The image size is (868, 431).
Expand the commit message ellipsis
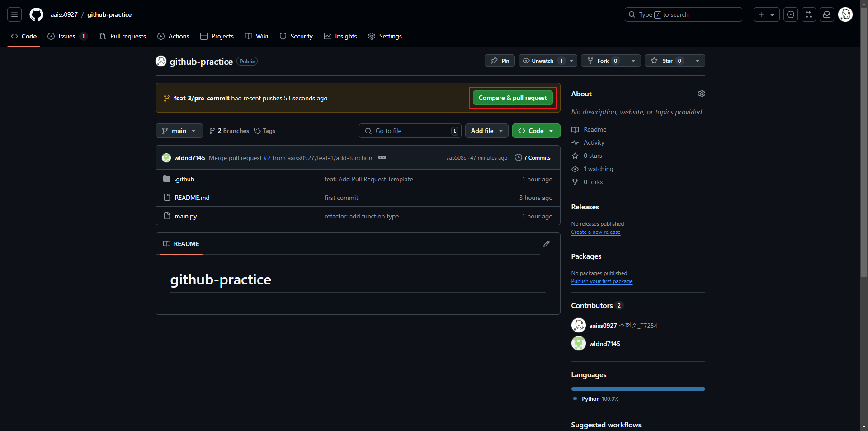(382, 157)
